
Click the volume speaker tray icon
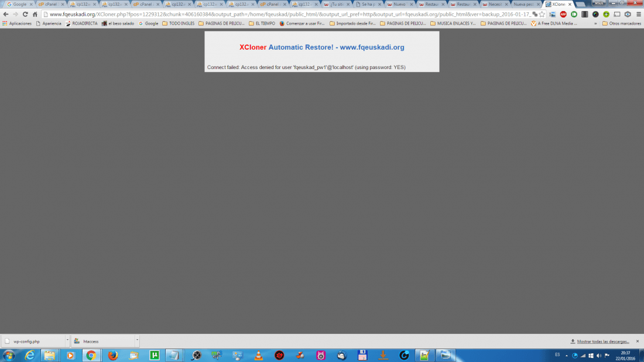click(599, 356)
